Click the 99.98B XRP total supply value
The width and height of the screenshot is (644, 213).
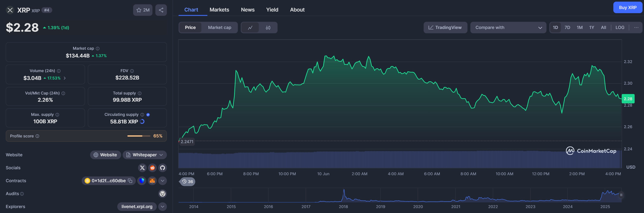127,100
